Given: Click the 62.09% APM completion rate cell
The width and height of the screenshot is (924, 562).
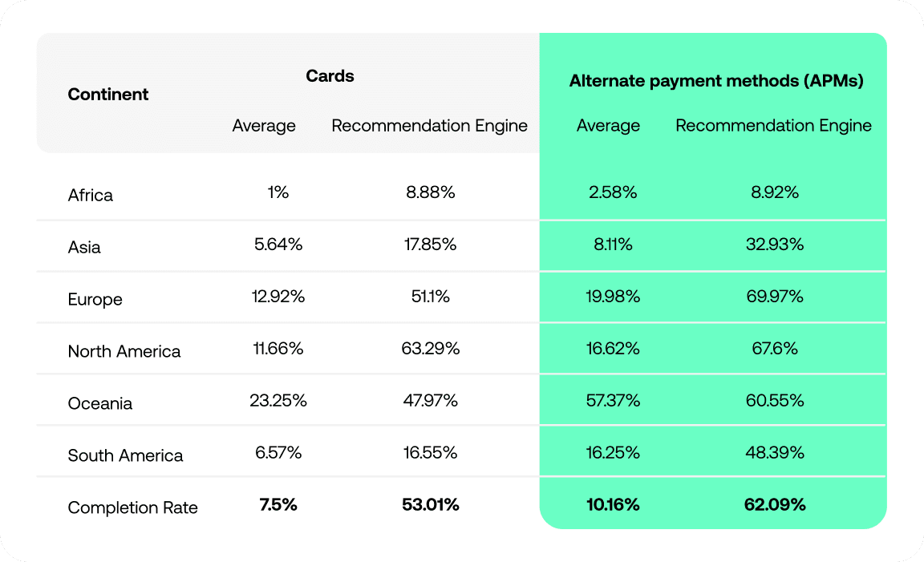Looking at the screenshot, I should click(x=775, y=505).
